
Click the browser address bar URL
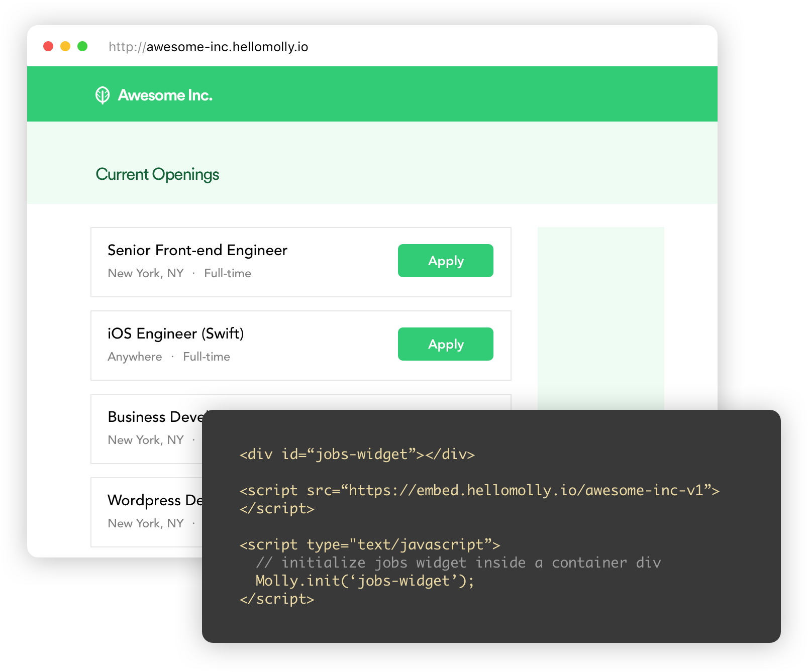point(209,47)
